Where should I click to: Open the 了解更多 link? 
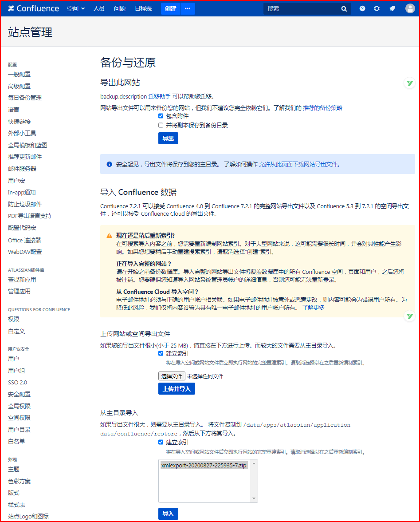tap(313, 308)
